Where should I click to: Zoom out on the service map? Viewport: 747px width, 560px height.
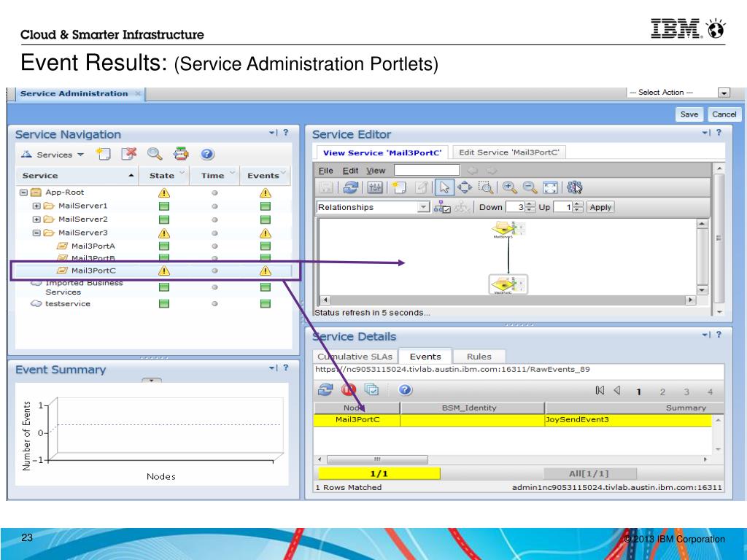tap(530, 187)
